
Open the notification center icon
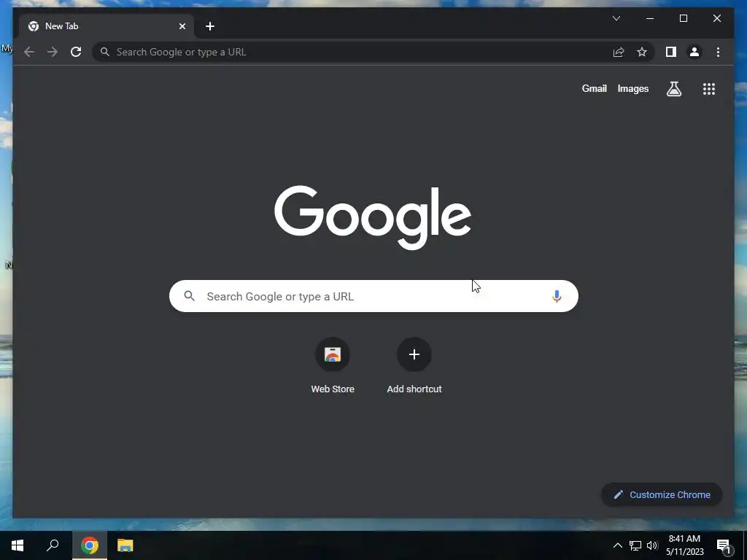coord(723,545)
